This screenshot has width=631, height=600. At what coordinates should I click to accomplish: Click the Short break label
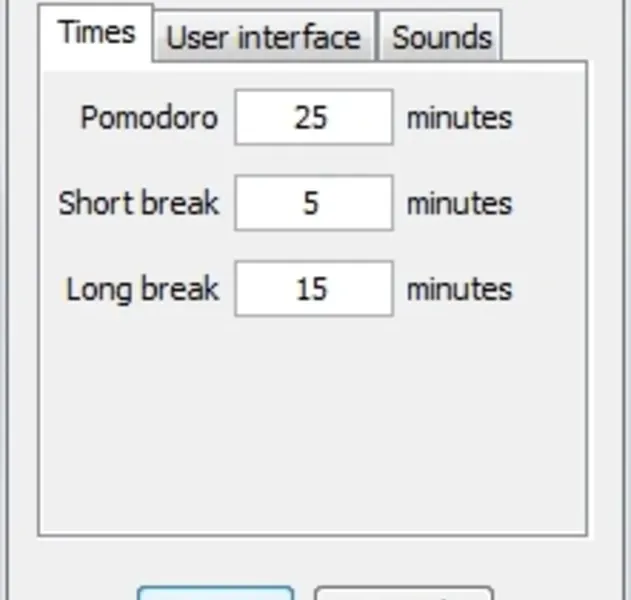138,203
